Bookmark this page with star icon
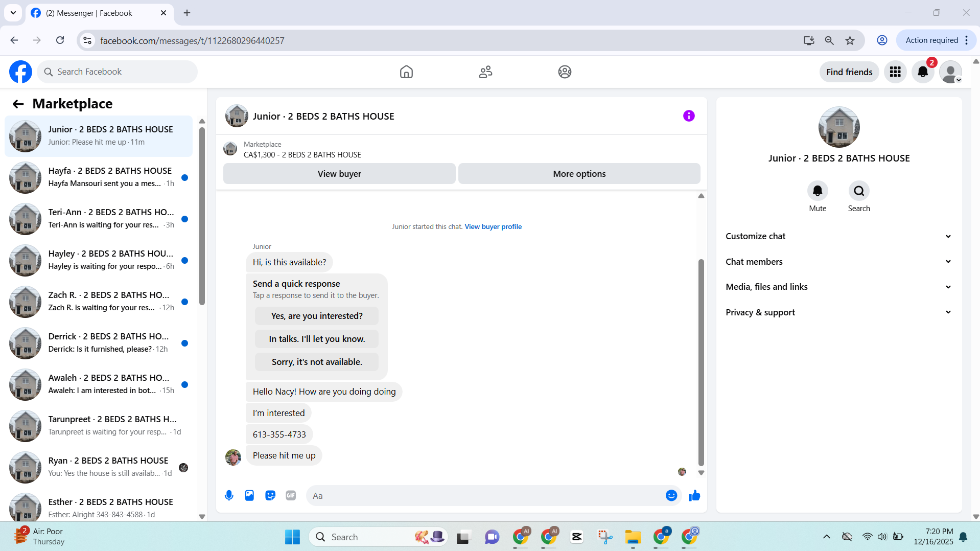The width and height of the screenshot is (980, 551). tap(850, 40)
